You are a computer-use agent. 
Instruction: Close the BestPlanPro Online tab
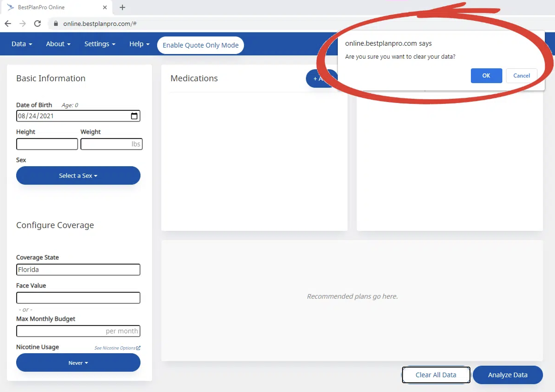[x=105, y=7]
